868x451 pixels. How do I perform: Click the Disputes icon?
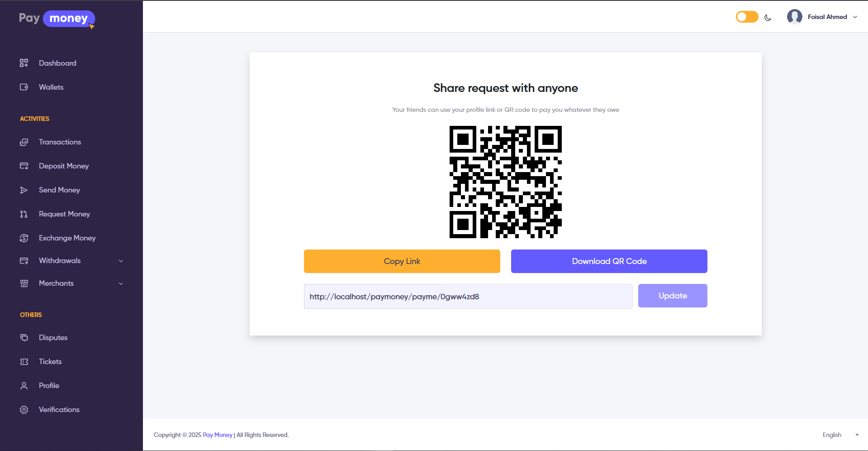point(24,338)
